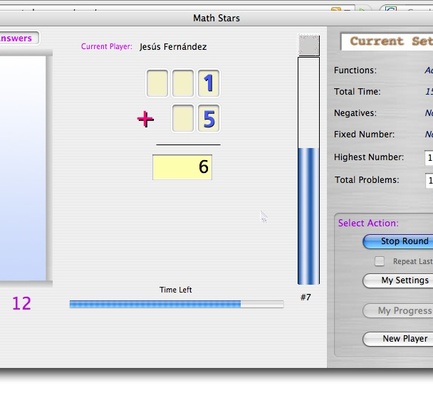Click the Highest Number input field
This screenshot has height=400, width=433.
(x=429, y=158)
